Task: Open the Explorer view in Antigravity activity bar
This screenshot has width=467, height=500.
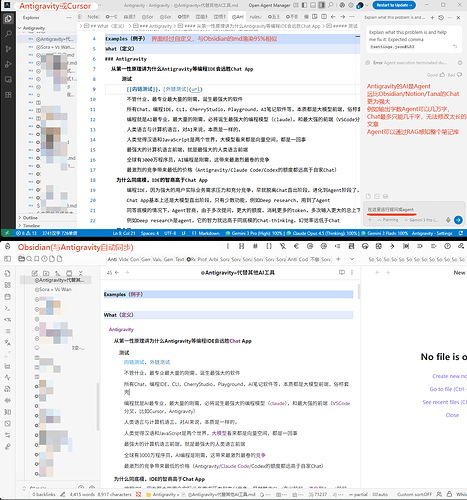Action: (8, 19)
